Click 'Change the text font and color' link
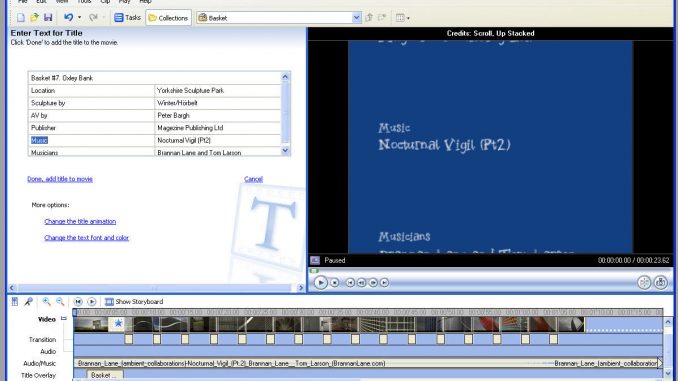Viewport: 678px width, 381px height. [x=86, y=237]
